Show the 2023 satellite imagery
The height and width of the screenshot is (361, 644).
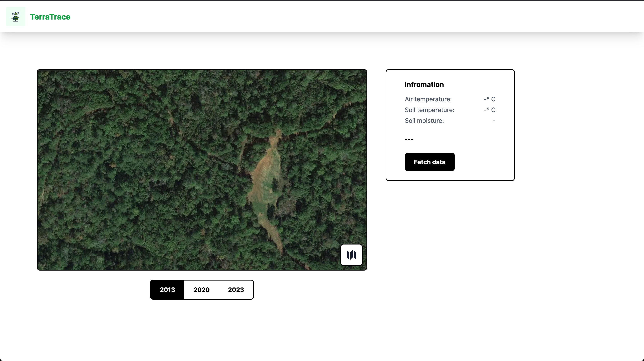tap(236, 290)
